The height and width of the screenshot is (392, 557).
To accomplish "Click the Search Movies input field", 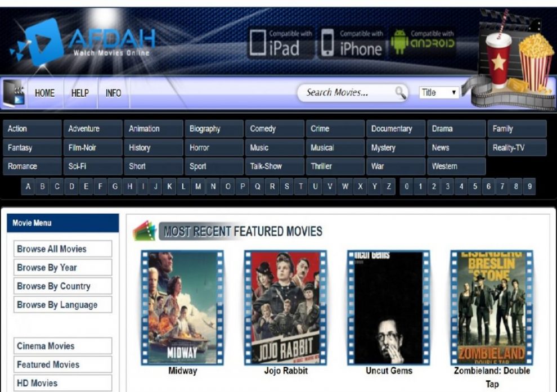I will point(352,93).
